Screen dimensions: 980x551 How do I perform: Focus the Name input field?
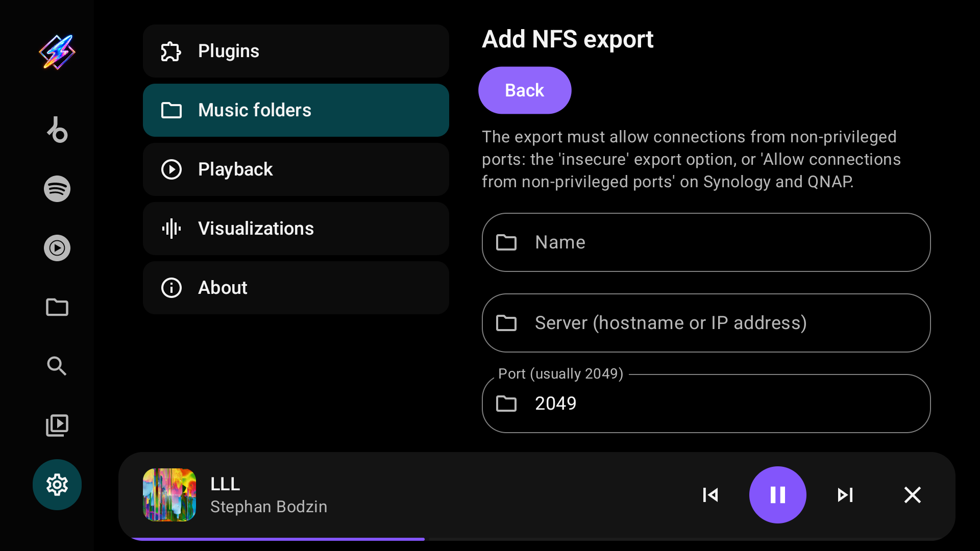pyautogui.click(x=706, y=242)
